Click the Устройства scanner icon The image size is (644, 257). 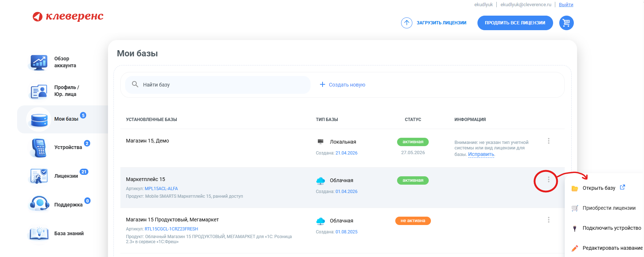39,148
